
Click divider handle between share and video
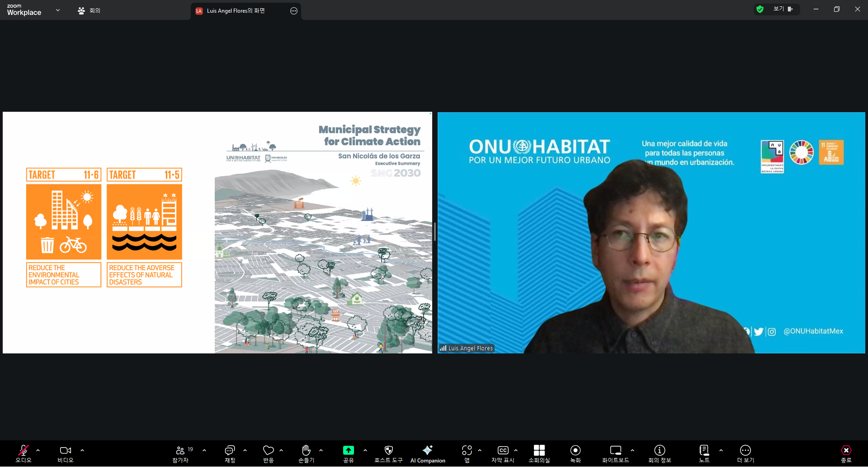click(x=435, y=232)
